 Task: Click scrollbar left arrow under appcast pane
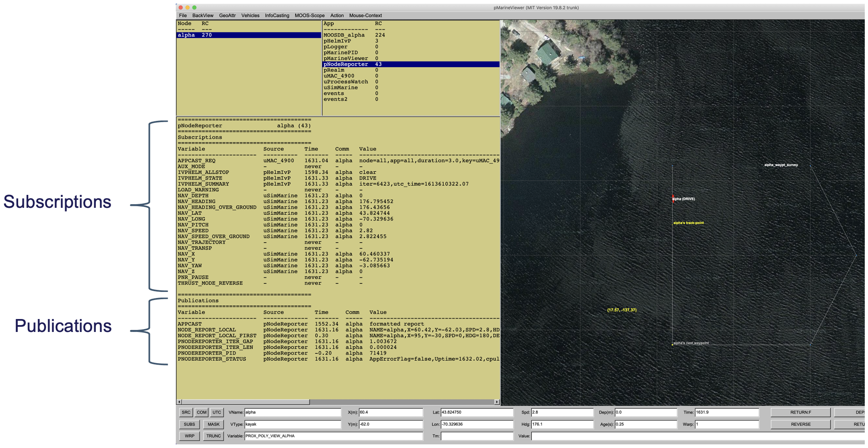pos(179,402)
